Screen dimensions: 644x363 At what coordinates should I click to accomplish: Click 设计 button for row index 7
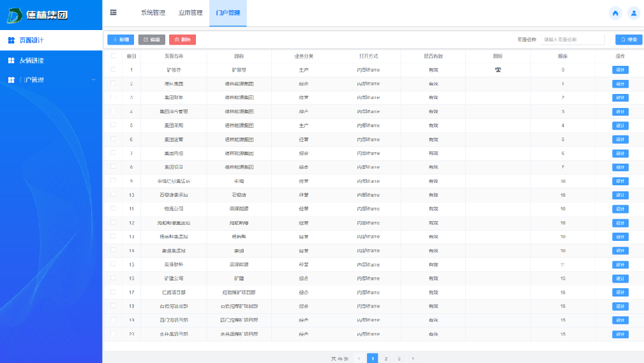click(x=620, y=153)
